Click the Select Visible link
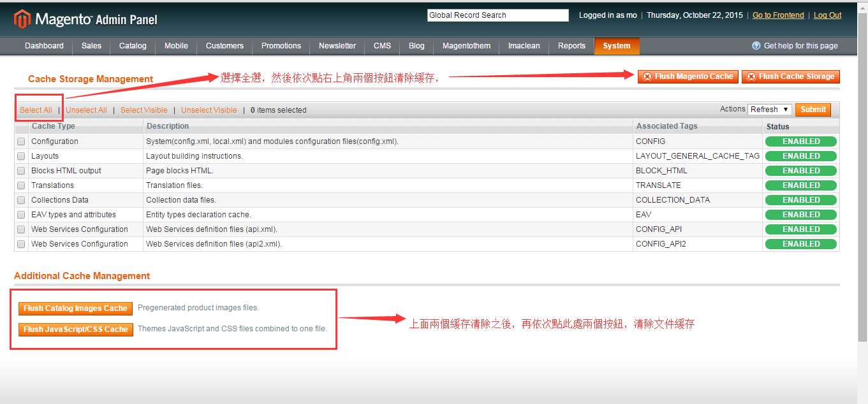This screenshot has width=868, height=404. pos(143,110)
